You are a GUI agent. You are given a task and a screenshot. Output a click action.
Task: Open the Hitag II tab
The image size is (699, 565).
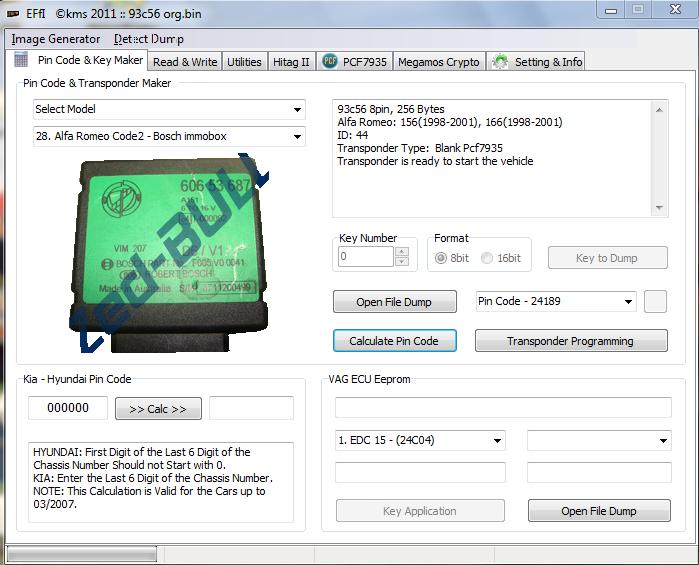pyautogui.click(x=291, y=62)
